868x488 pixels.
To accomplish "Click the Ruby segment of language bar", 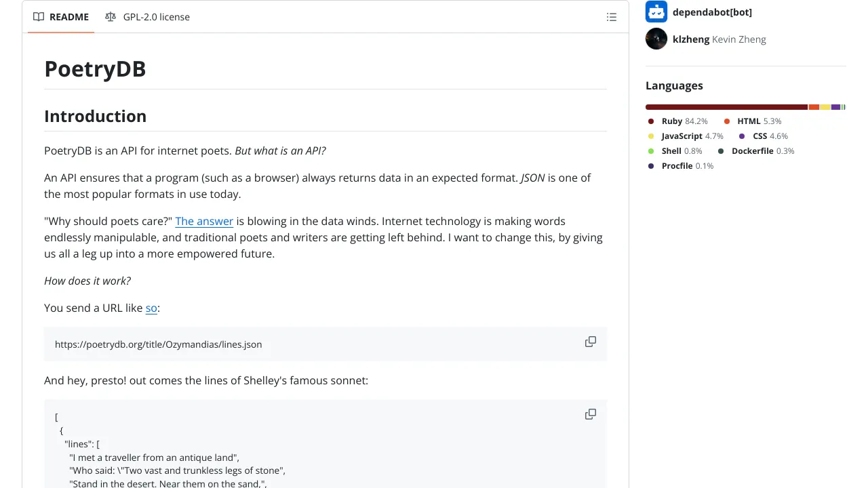I will coord(726,107).
